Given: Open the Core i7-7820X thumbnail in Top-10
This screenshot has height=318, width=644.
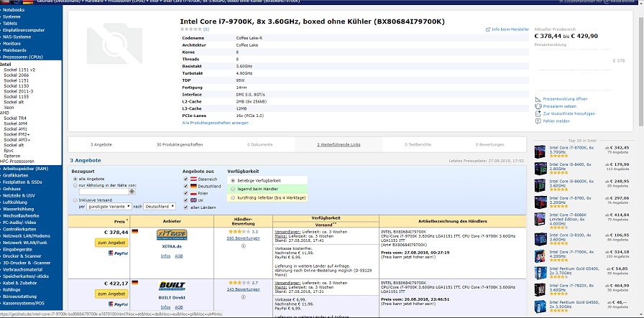Looking at the screenshot, I should [539, 290].
